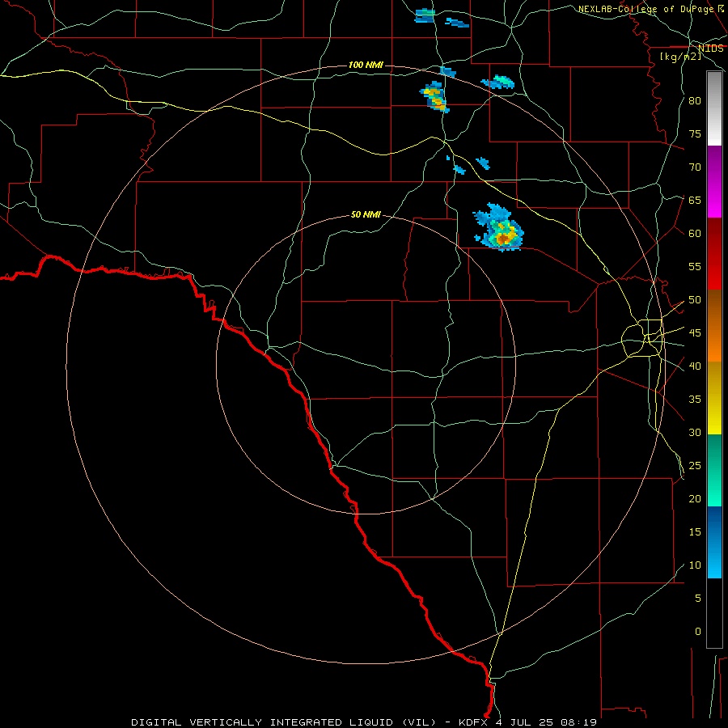Click the yellow-core storm cell near the 100 NMI ring
This screenshot has height=728, width=728.
[x=434, y=96]
